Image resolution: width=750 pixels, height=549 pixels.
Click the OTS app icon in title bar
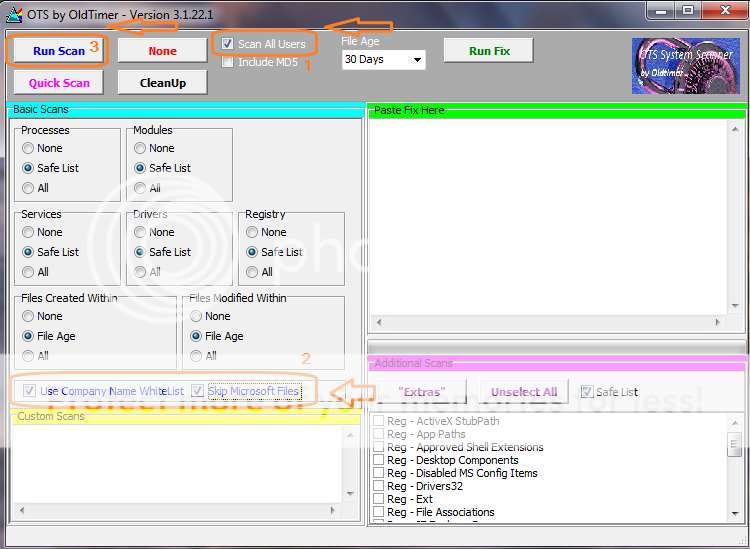tap(14, 15)
